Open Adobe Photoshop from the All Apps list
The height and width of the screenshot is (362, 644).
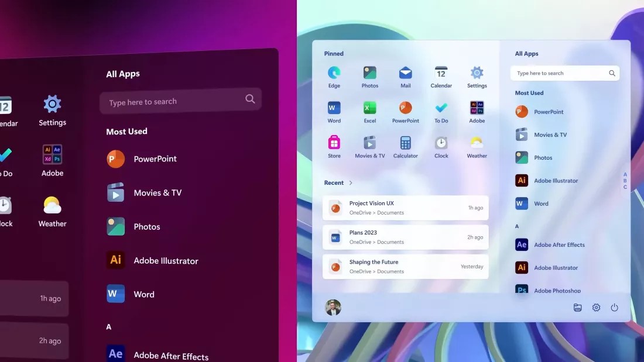click(x=554, y=290)
